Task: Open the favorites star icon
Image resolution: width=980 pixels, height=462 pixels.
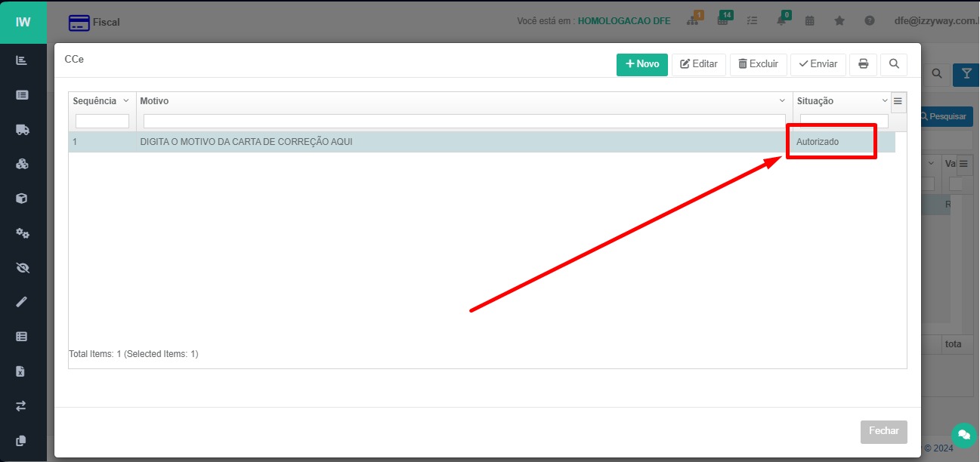Action: (x=839, y=21)
